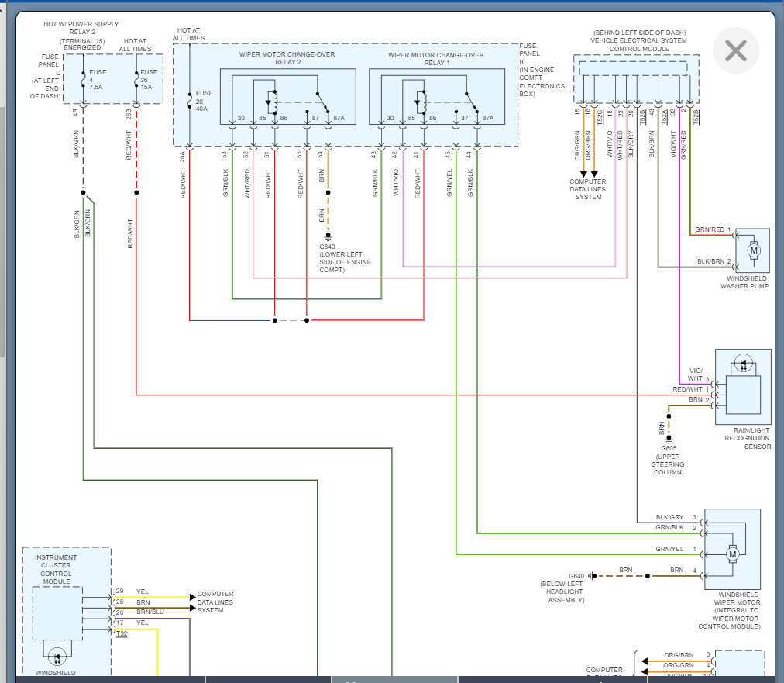Close the wiring diagram overlay
The image size is (784, 683).
tap(735, 50)
